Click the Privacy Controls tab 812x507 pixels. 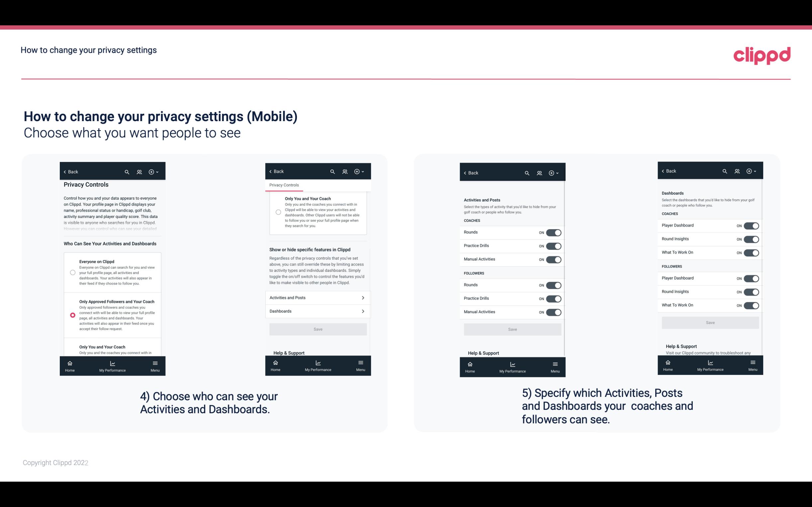tap(284, 185)
